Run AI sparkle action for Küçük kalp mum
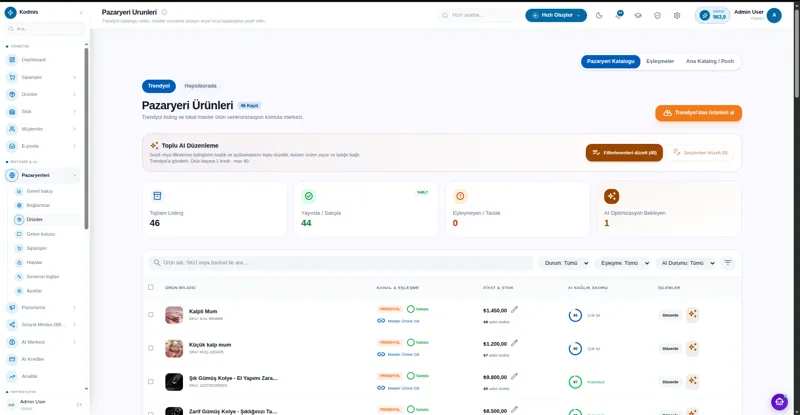This screenshot has height=415, width=800. [x=692, y=348]
